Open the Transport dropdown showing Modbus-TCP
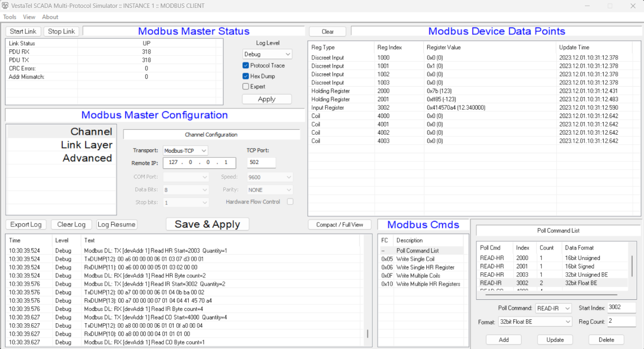644x349 pixels. click(x=185, y=150)
